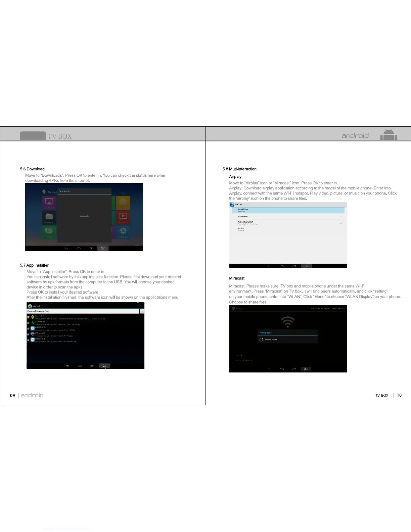The width and height of the screenshot is (411, 532).
Task: Open the blue Settings gear tile
Action: pos(123,232)
